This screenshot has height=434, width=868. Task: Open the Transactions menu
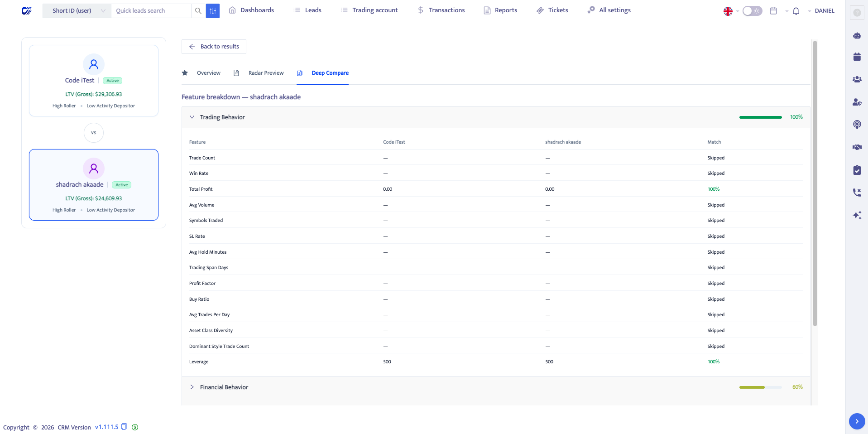(x=441, y=10)
